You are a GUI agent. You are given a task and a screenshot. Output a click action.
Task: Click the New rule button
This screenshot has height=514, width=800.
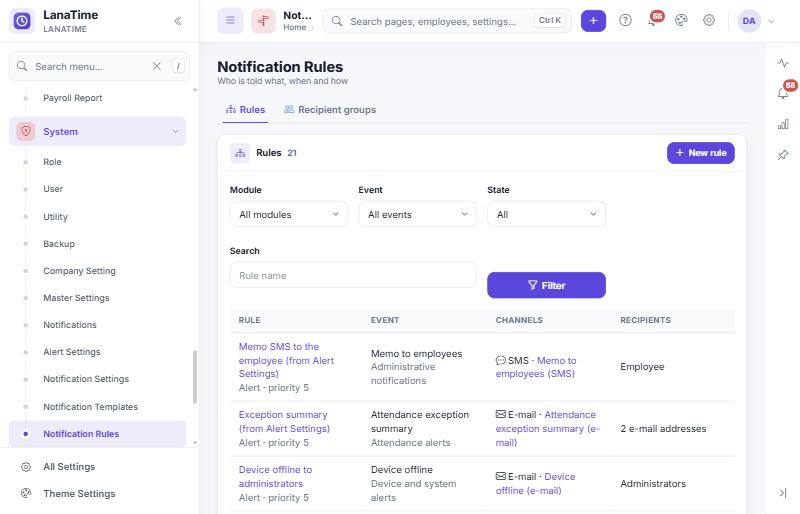pos(701,153)
